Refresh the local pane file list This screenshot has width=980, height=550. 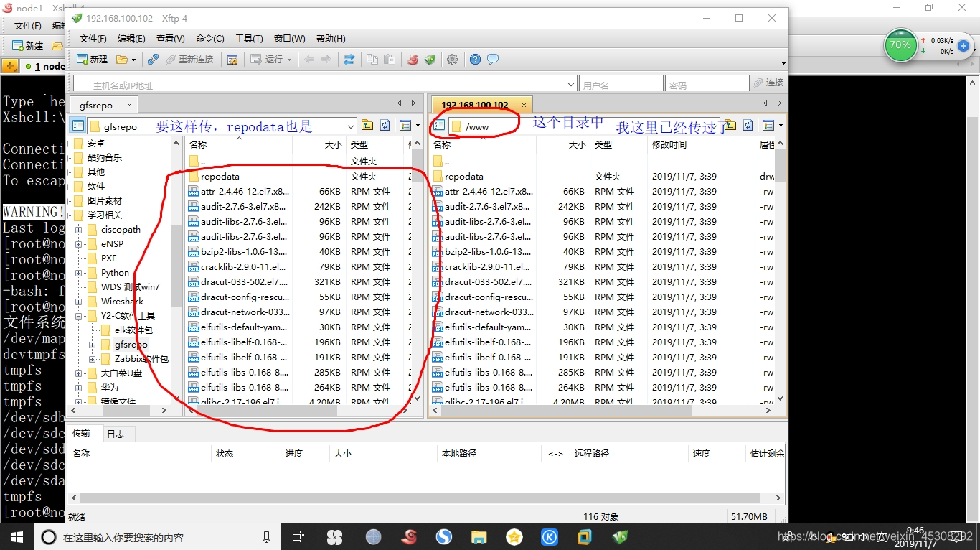385,126
